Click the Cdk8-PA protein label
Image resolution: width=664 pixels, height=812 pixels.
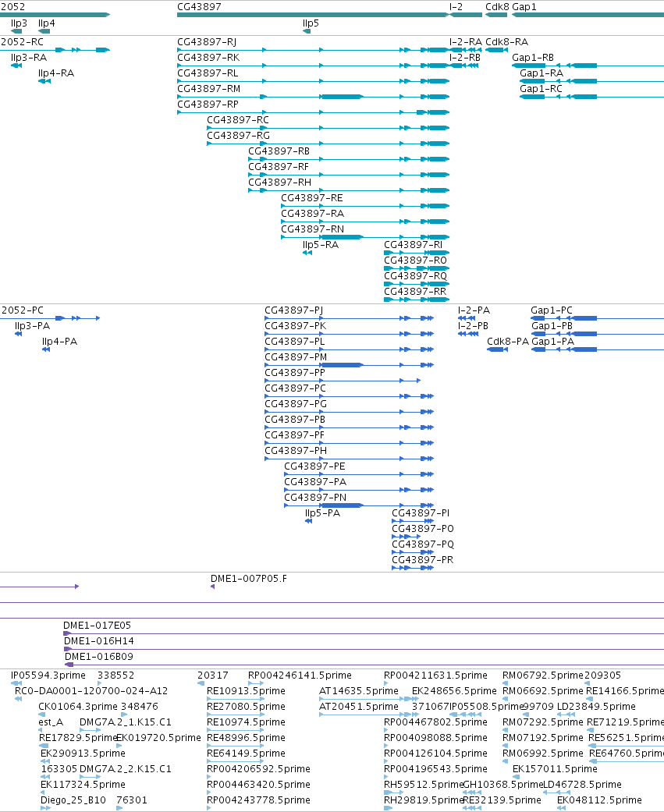pos(508,342)
